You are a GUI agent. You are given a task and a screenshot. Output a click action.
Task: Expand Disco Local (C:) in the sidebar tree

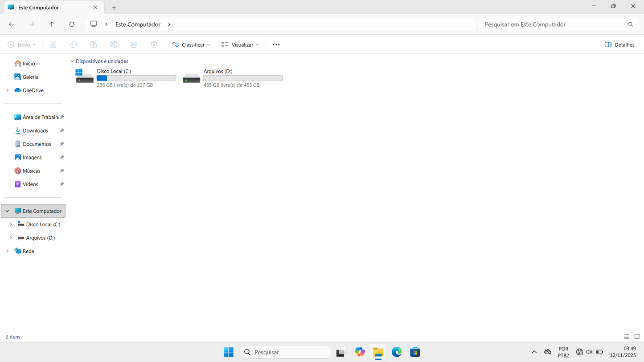pyautogui.click(x=11, y=224)
